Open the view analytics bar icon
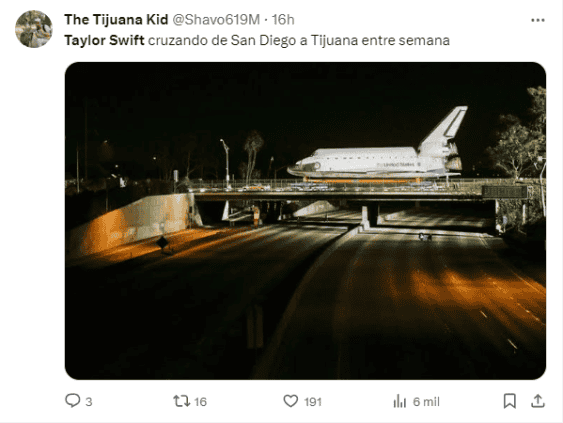Viewport: 563px width, 423px height. click(400, 401)
